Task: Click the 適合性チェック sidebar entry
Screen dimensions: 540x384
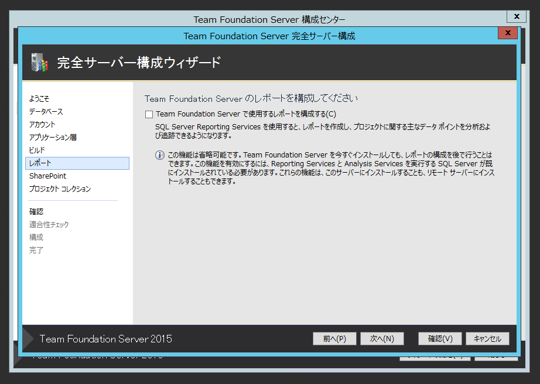Action: coord(49,225)
